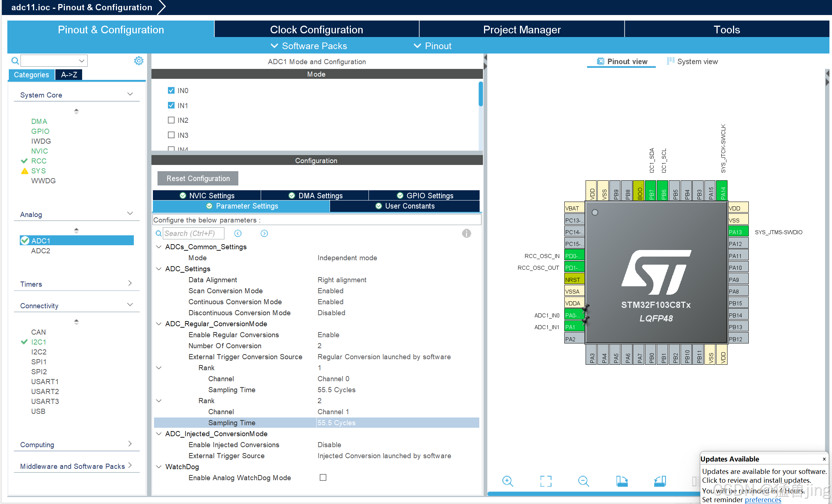The image size is (832, 504).
Task: Click the info icon in Parameter Settings
Action: pos(466,233)
